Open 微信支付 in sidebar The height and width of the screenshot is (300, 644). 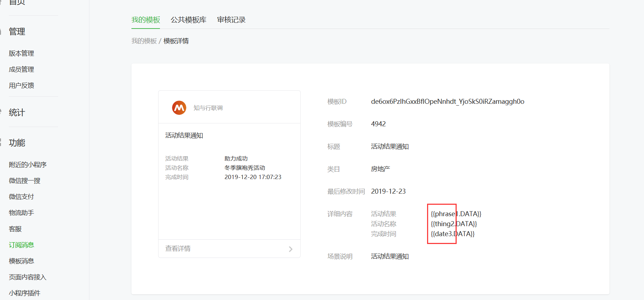click(x=21, y=197)
